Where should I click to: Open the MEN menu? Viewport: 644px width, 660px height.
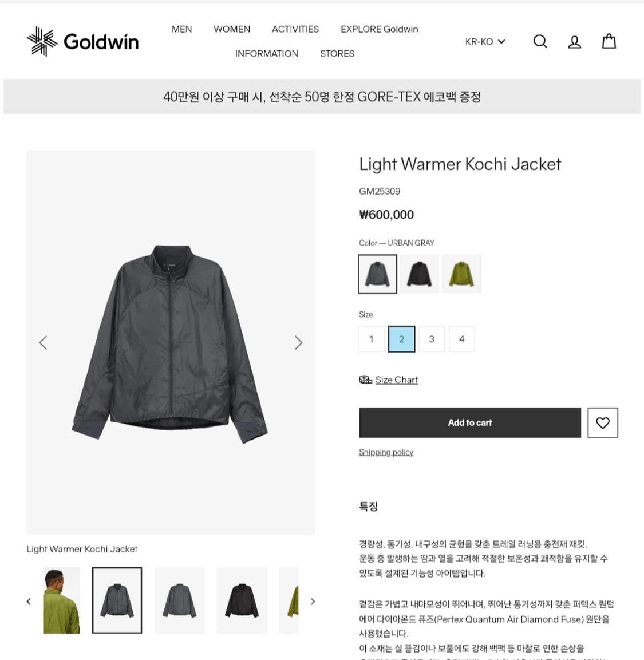pos(182,29)
